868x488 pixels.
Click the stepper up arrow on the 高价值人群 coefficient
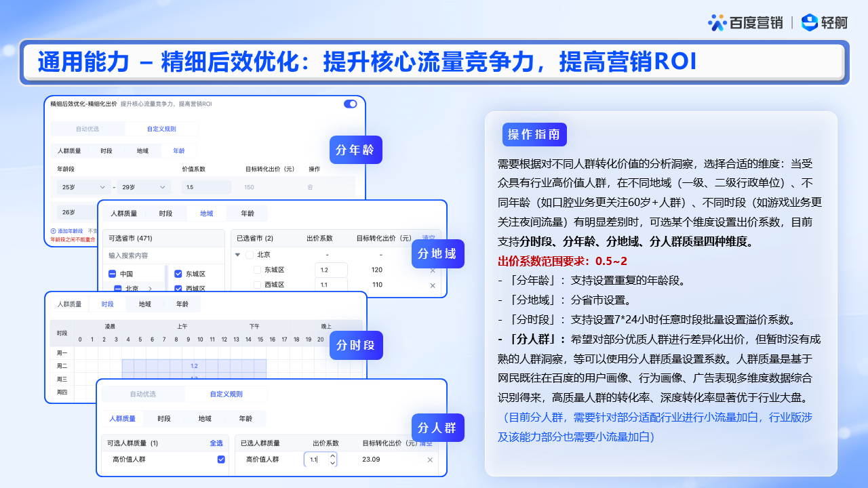click(332, 456)
